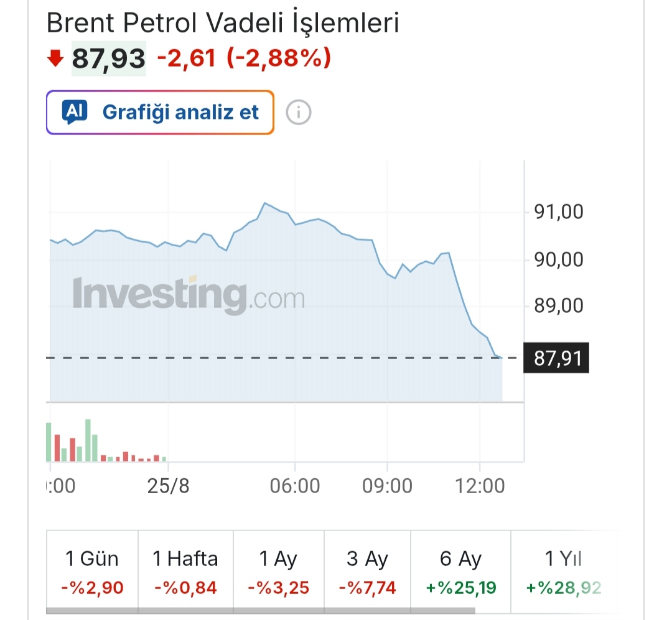This screenshot has height=620, width=672.
Task: Click the Brent Petrol Vadeli İşlemleri title
Action: [x=223, y=22]
